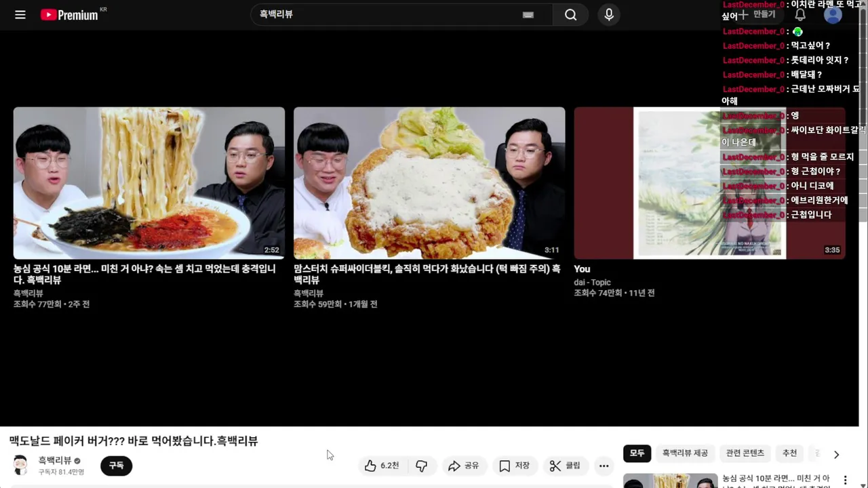Open 흑백리뷰 channel avatar

click(x=21, y=465)
